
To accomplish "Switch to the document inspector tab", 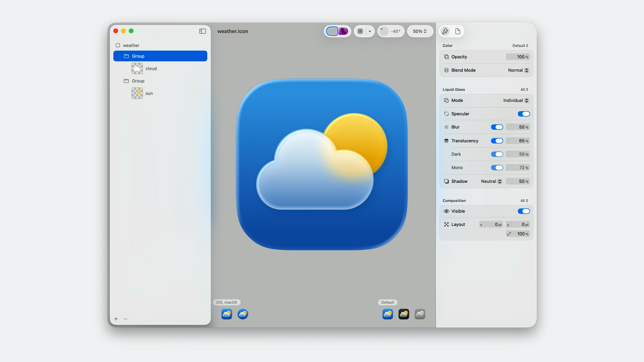I will (458, 31).
